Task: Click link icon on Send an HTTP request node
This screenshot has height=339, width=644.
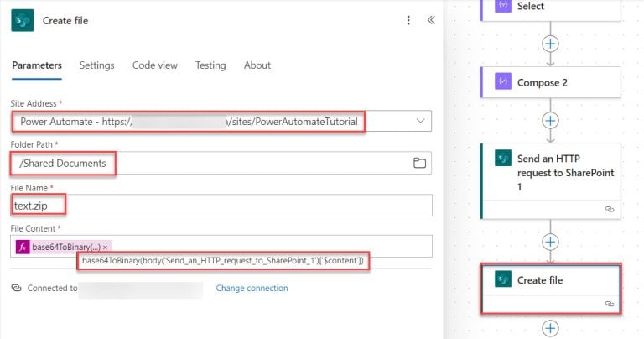Action: coord(610,209)
